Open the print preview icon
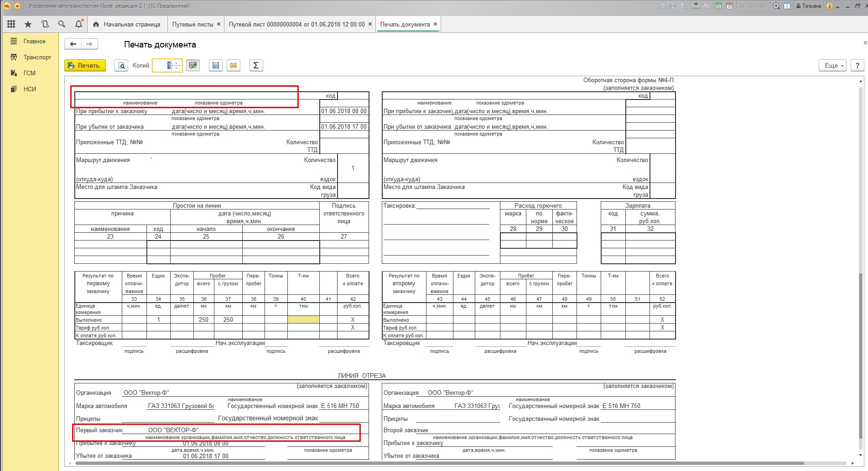Image resolution: width=868 pixels, height=471 pixels. [121, 66]
